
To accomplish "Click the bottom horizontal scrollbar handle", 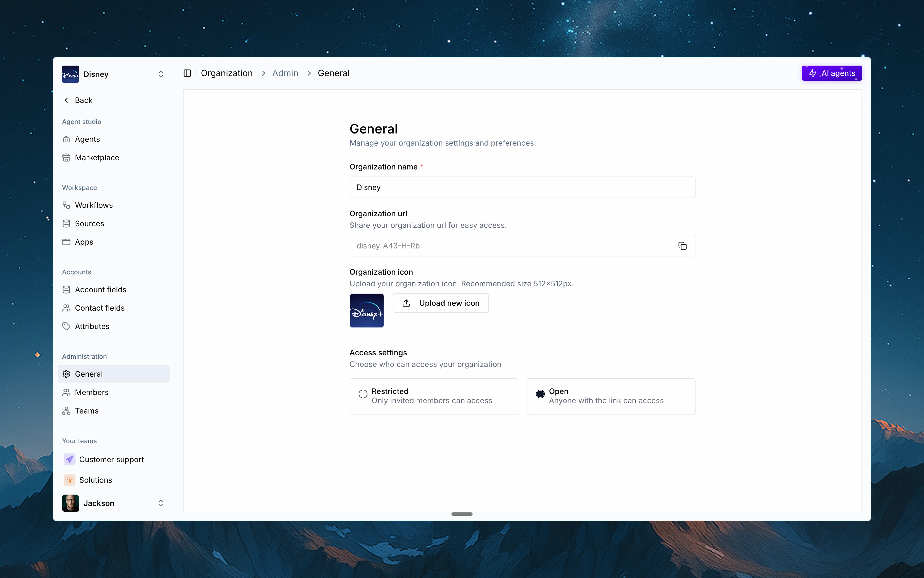I will (462, 514).
